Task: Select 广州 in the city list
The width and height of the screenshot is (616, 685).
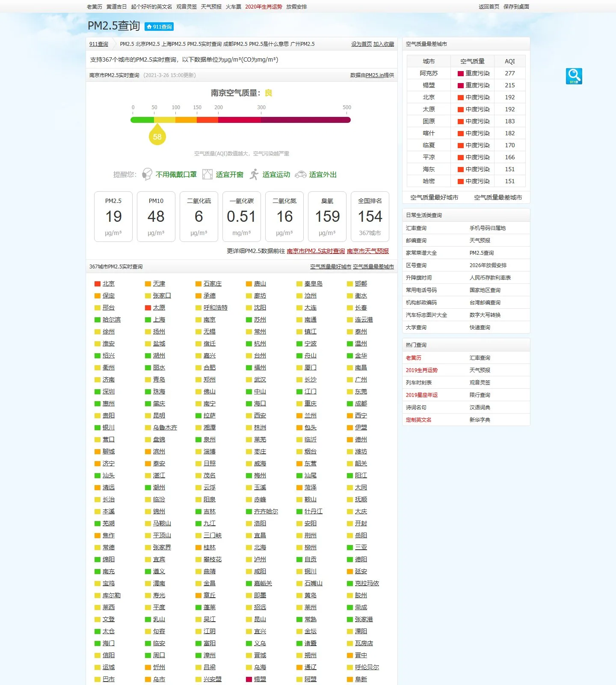Action: (361, 380)
